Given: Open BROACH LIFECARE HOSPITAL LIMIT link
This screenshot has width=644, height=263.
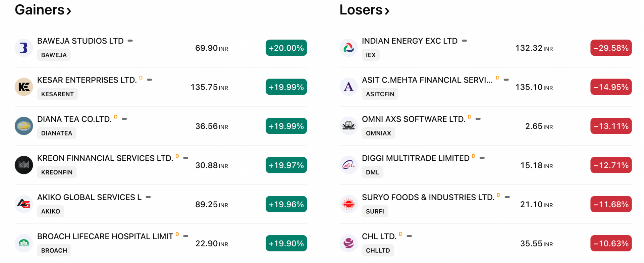Looking at the screenshot, I should click(105, 236).
